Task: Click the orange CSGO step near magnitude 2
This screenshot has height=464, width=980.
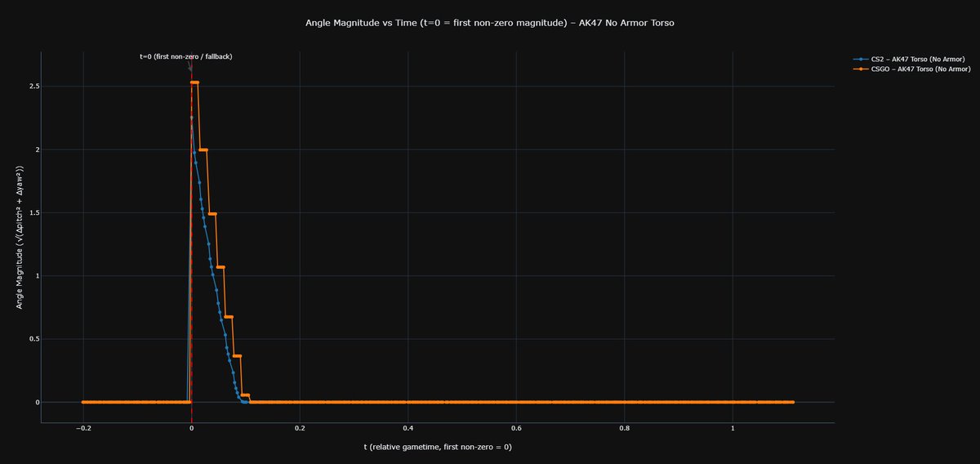Action: [203, 149]
